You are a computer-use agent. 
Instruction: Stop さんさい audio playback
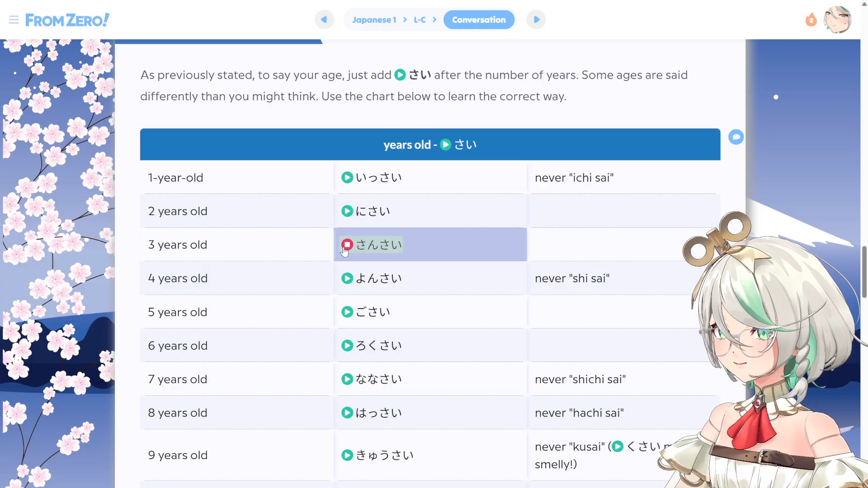coord(347,244)
